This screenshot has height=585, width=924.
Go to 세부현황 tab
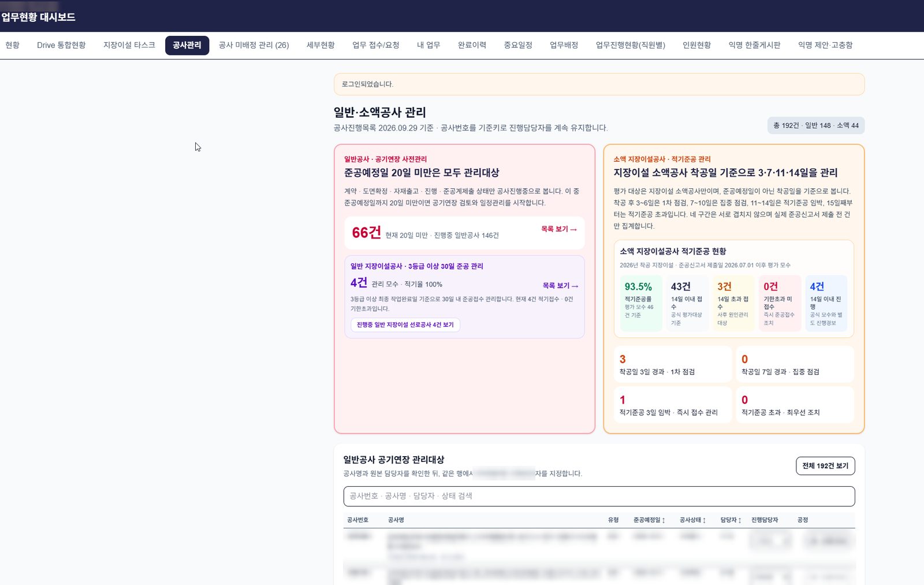(321, 45)
